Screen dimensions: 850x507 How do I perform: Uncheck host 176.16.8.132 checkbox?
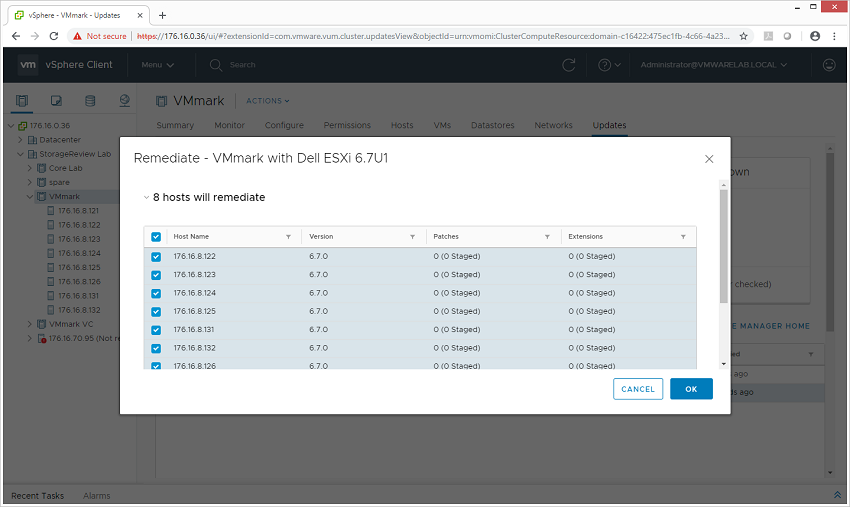tap(156, 349)
